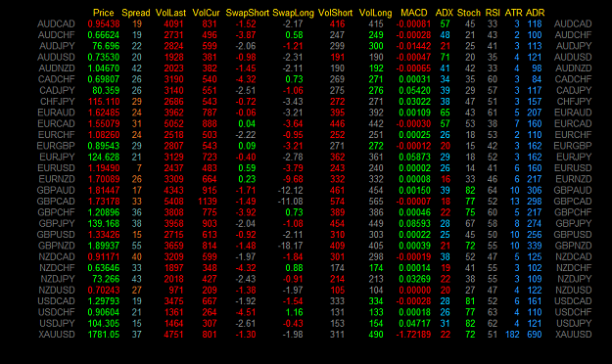The width and height of the screenshot is (612, 364).
Task: Click the ADX column header
Action: point(445,13)
